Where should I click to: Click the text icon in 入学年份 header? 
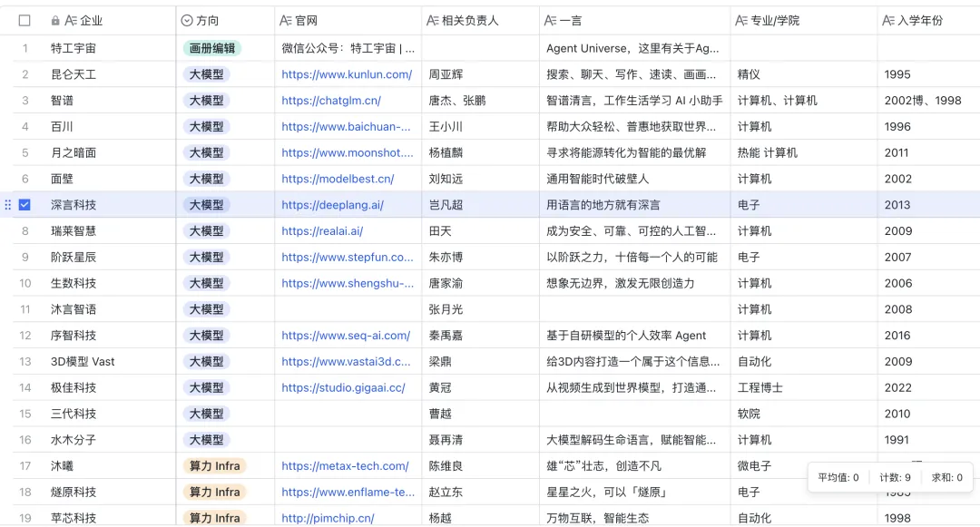click(x=888, y=21)
